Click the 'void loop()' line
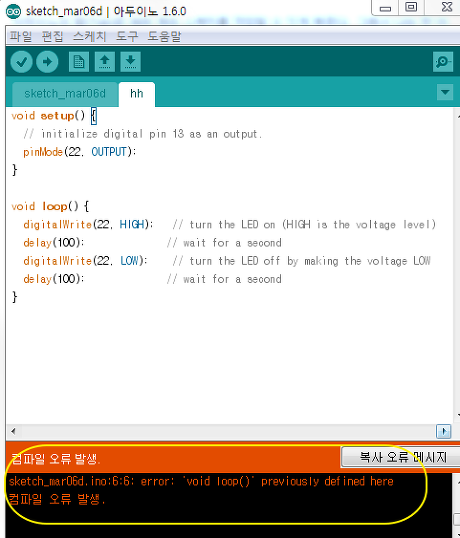The width and height of the screenshot is (460, 538). pyautogui.click(x=50, y=206)
